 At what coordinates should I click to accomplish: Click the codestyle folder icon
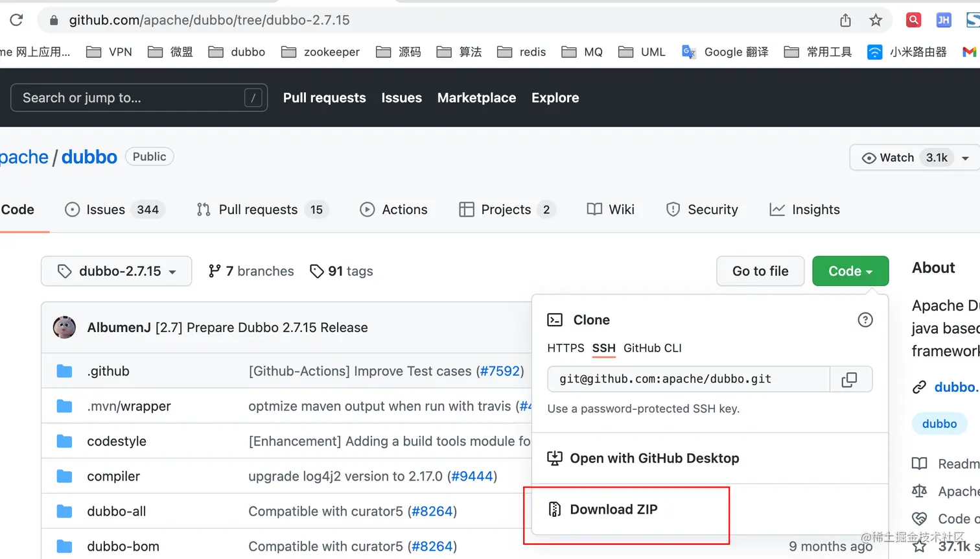(x=64, y=441)
